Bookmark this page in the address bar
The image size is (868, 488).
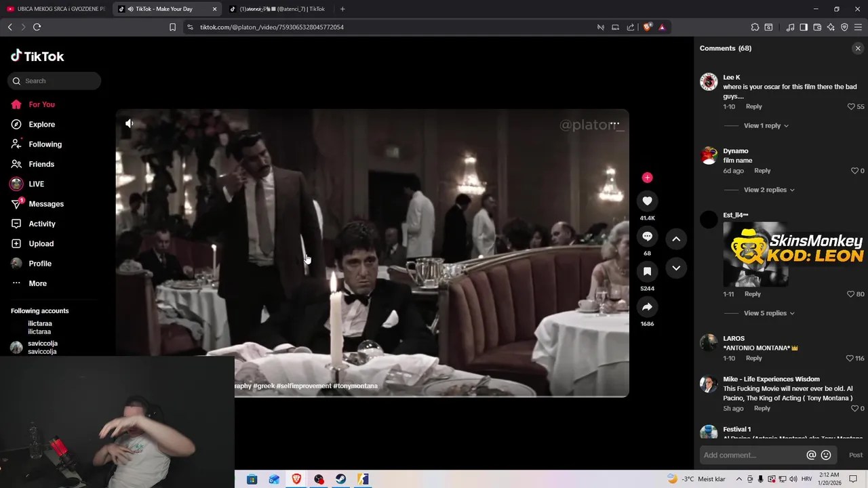pyautogui.click(x=172, y=27)
